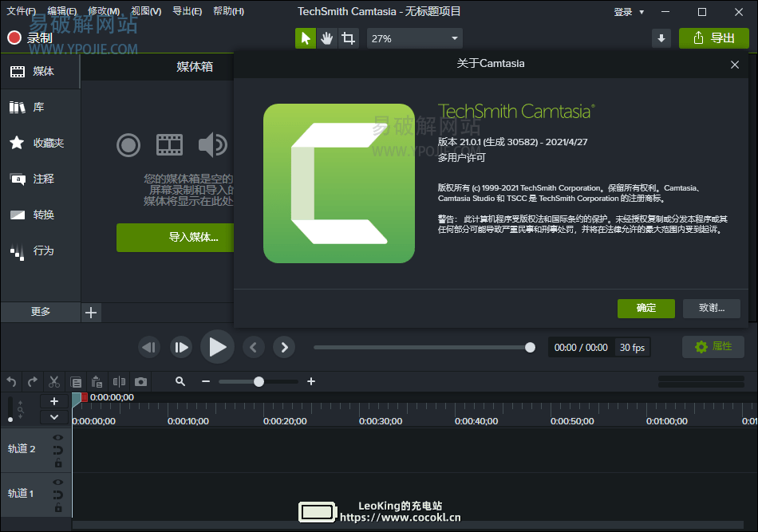Open the 文件(F) menu
Viewport: 758px width, 532px height.
point(21,11)
